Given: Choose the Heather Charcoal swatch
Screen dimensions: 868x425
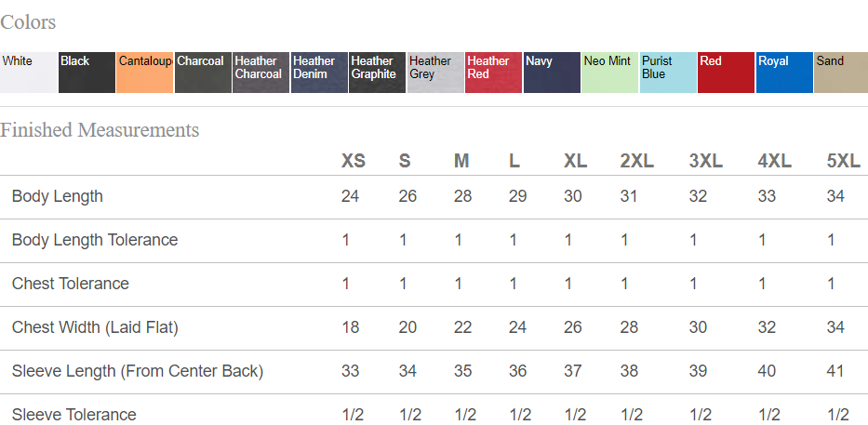Looking at the screenshot, I should coord(260,73).
